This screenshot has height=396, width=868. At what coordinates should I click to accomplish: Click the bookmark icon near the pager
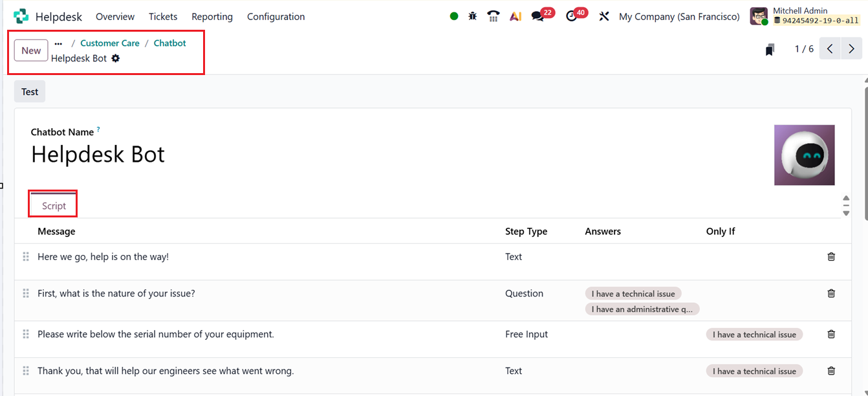(770, 50)
